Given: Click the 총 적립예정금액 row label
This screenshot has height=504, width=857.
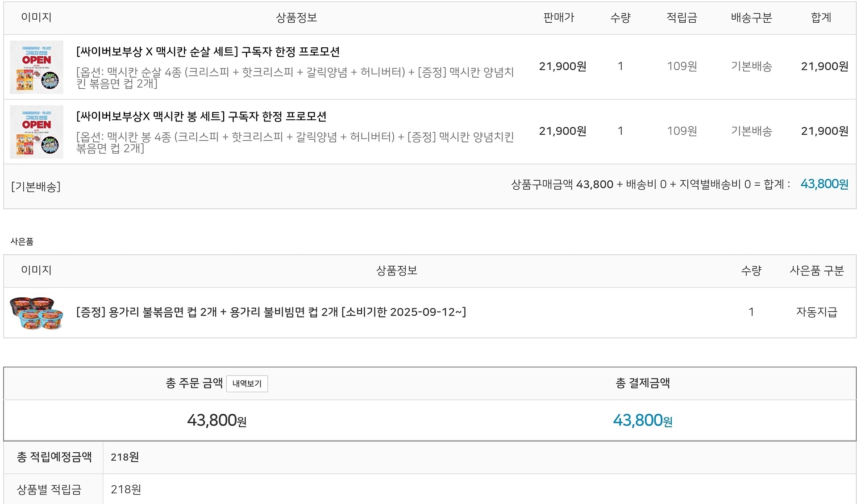Looking at the screenshot, I should click(x=54, y=457).
